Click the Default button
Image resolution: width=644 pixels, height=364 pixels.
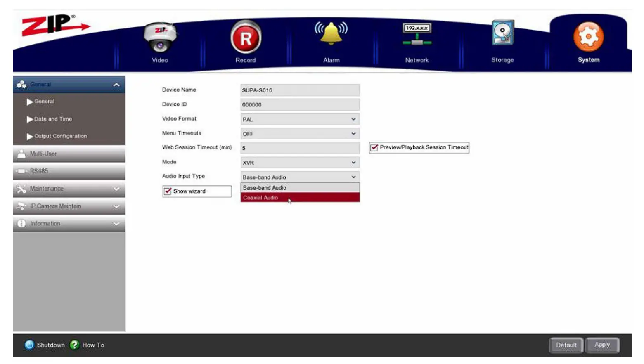tap(566, 345)
